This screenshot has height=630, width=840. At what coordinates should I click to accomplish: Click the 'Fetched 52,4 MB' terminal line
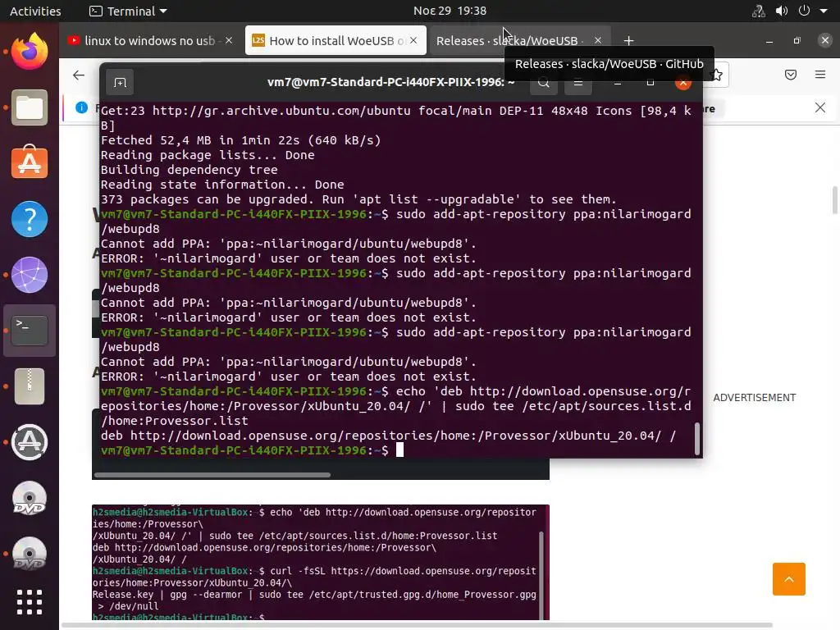point(240,140)
